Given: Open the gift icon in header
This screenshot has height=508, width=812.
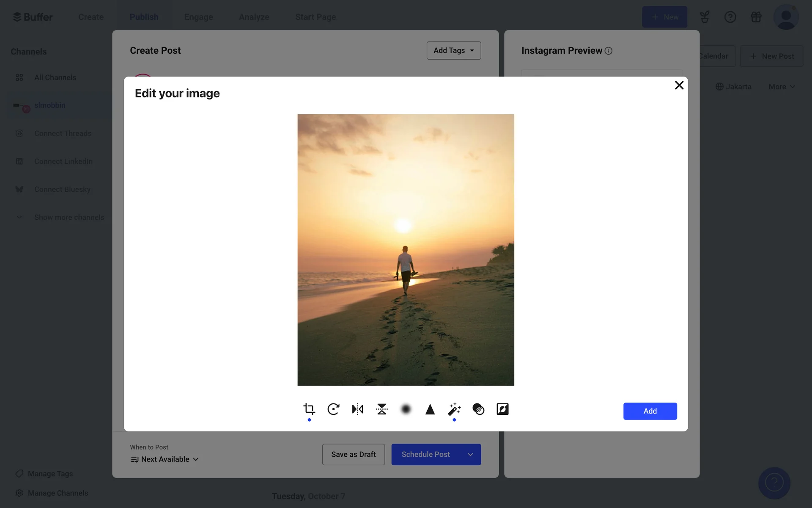Looking at the screenshot, I should (x=756, y=17).
